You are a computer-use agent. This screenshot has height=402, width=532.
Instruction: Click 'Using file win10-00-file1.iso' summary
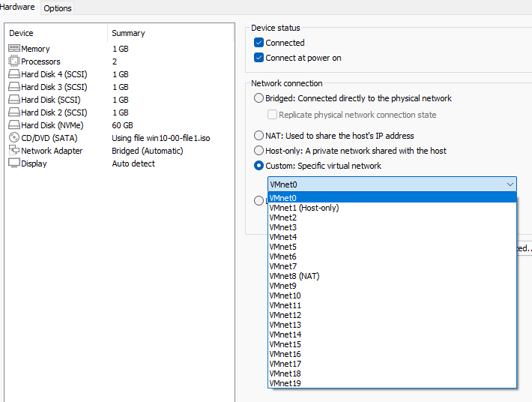tap(161, 138)
